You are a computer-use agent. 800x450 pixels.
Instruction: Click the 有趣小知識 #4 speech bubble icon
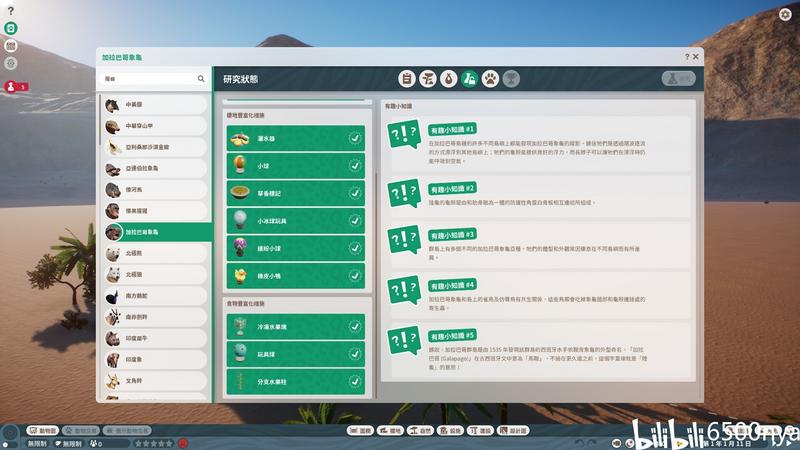[x=404, y=290]
